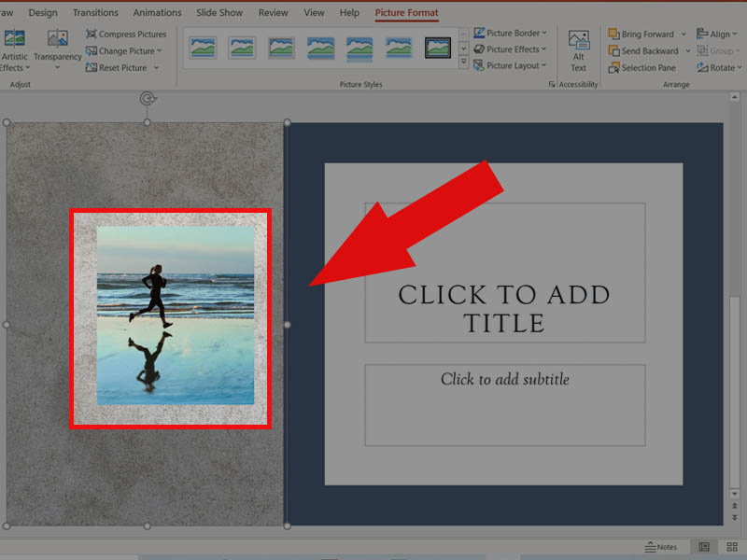This screenshot has width=747, height=560.
Task: Open the Picture Styles dialog launcher
Action: (552, 84)
